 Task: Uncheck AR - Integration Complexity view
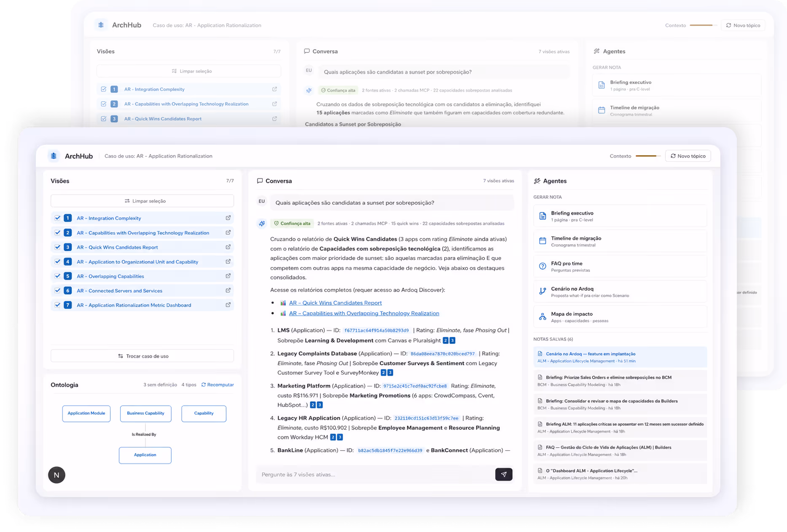pos(57,218)
